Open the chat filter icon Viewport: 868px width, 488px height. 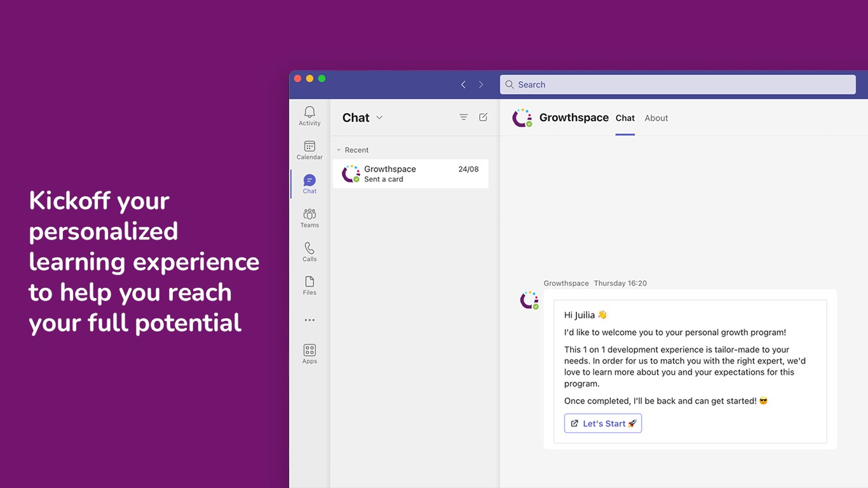(464, 118)
